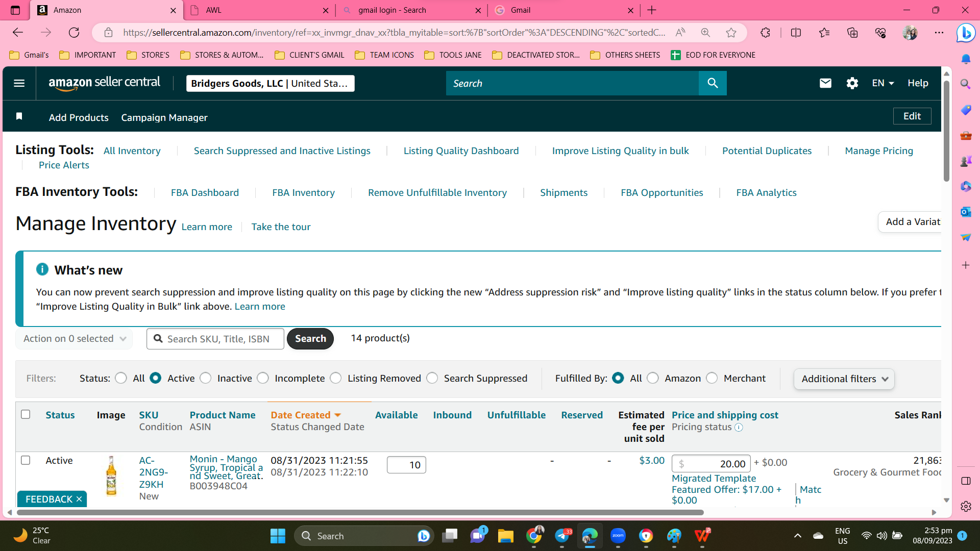Click the teal search magnifier button

coord(713,83)
